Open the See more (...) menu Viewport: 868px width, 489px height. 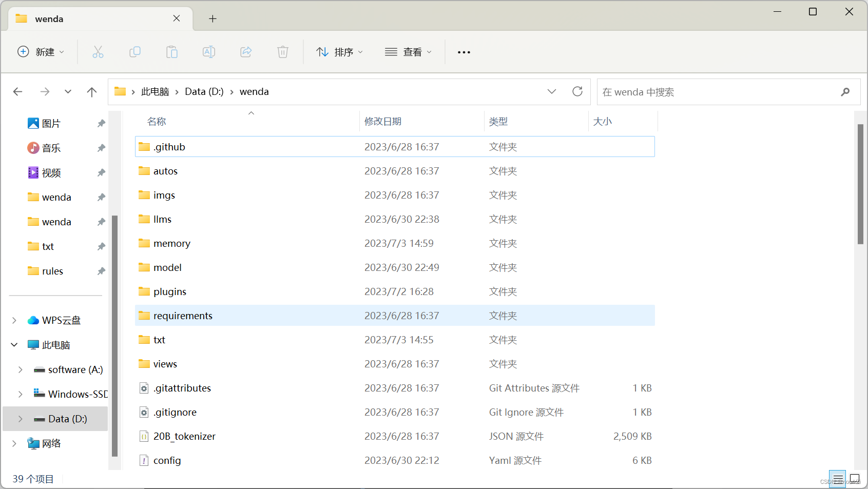coord(464,52)
